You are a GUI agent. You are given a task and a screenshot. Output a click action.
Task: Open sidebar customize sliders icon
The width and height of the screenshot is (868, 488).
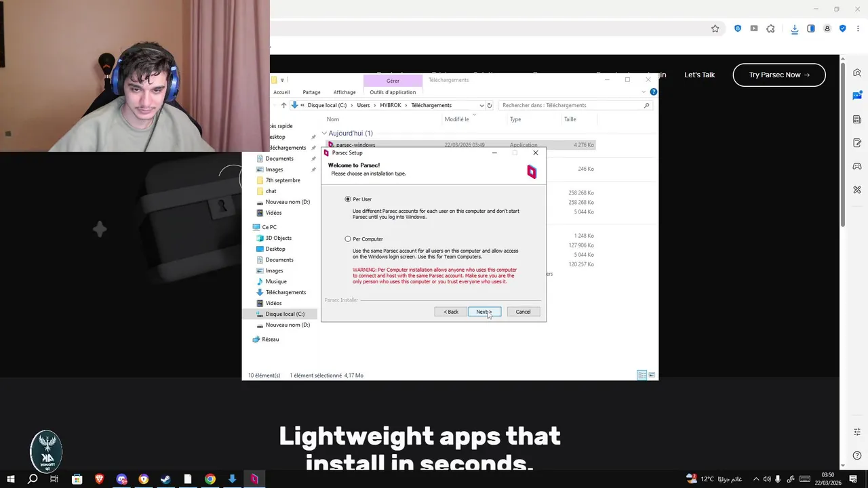coord(857,432)
